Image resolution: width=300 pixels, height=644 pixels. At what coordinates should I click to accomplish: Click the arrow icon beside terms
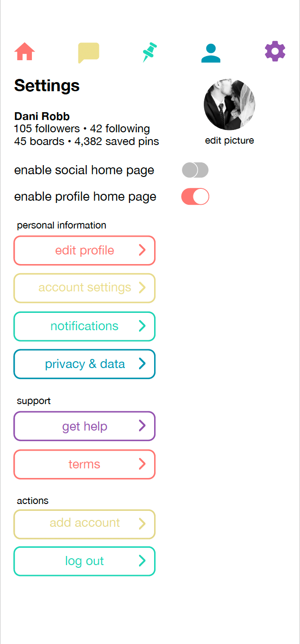[x=142, y=464]
